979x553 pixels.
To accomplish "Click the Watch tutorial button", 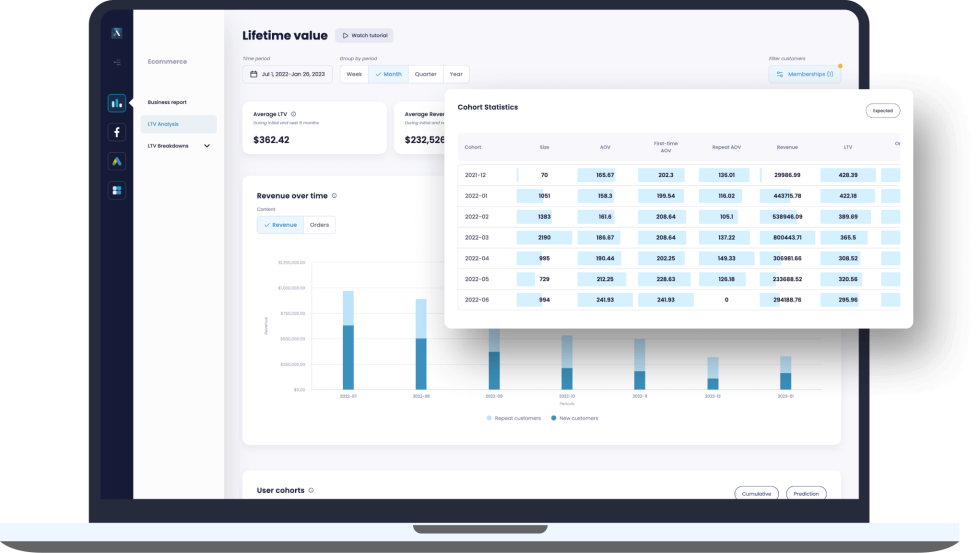I will pyautogui.click(x=365, y=36).
